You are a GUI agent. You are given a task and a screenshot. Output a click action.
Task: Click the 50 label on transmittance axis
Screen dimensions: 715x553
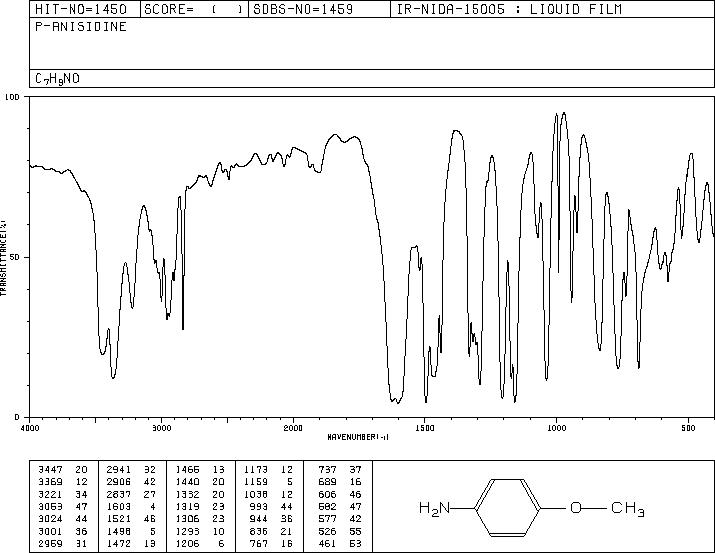coord(15,257)
